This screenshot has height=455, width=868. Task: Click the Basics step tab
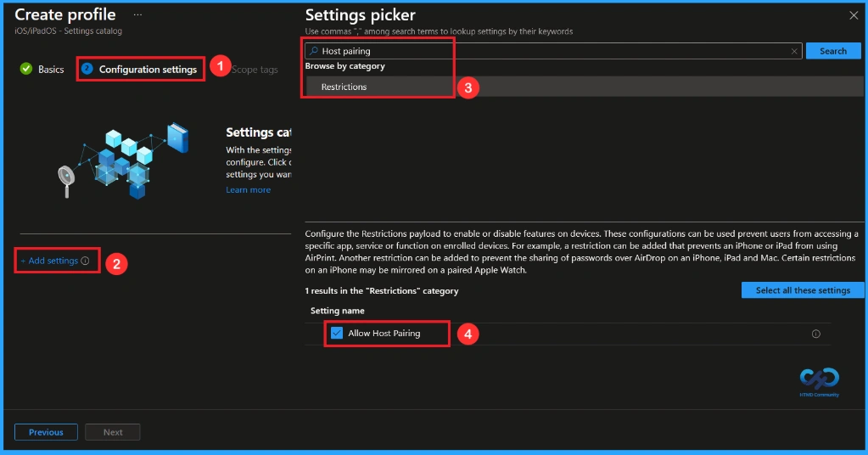[51, 70]
